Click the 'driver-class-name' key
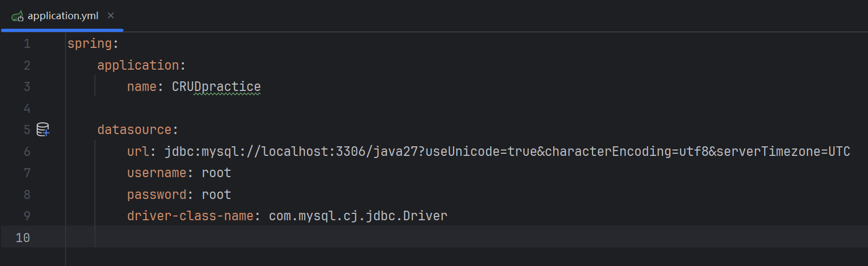Image resolution: width=868 pixels, height=266 pixels. click(190, 216)
